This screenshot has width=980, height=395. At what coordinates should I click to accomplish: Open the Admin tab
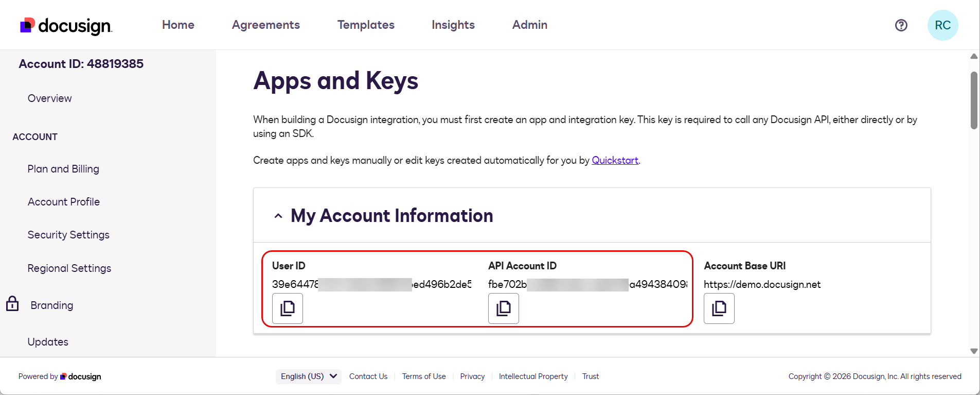pyautogui.click(x=530, y=25)
